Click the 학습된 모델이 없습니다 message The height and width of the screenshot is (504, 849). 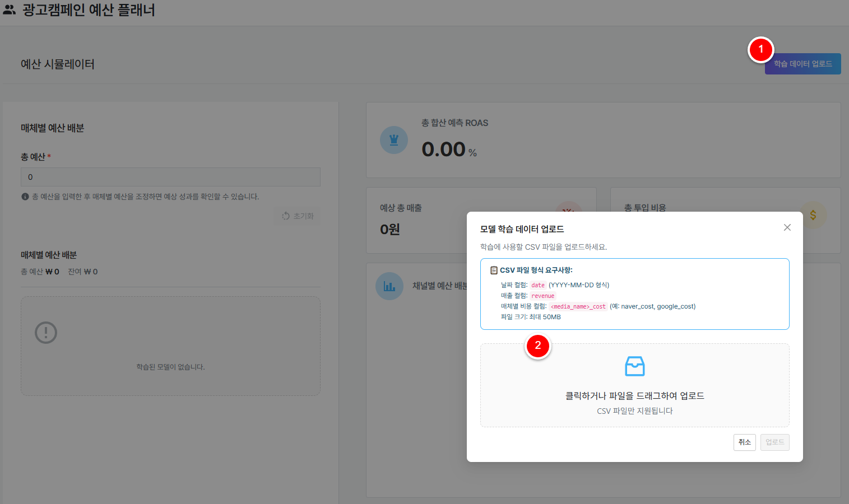170,367
